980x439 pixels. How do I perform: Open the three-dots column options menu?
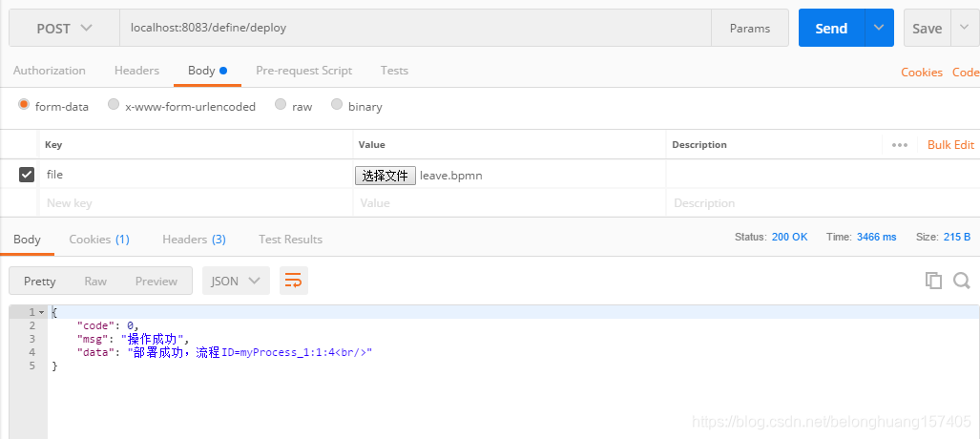[900, 145]
